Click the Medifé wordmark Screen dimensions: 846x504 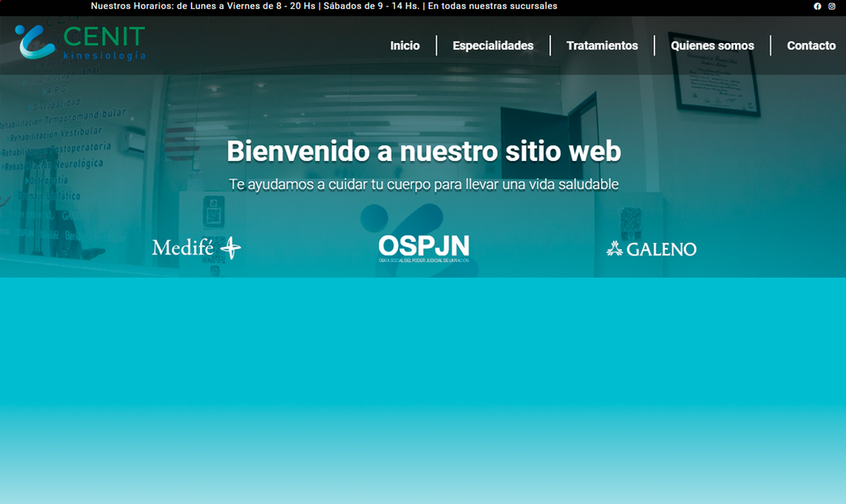tap(183, 248)
